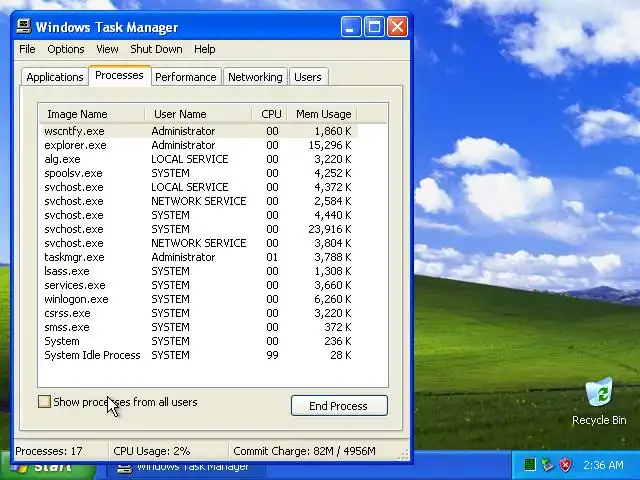Select svchost.exe using 2,584 K

click(198, 201)
